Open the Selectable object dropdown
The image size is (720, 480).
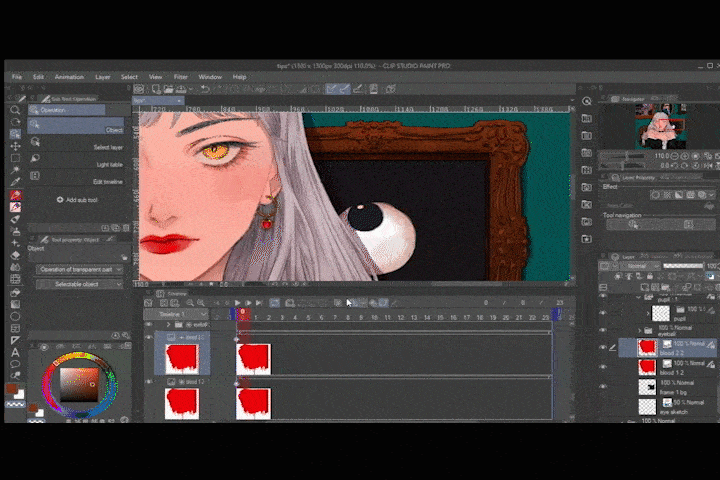pyautogui.click(x=79, y=285)
